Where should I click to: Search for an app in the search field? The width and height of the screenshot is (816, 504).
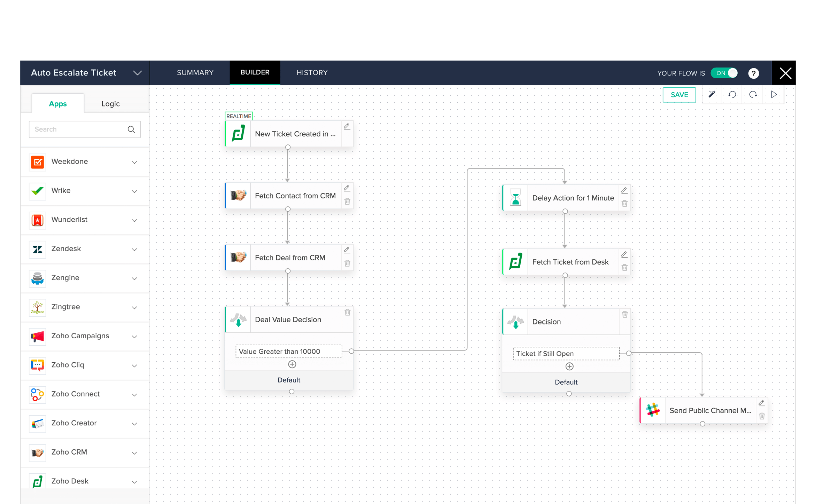point(85,129)
